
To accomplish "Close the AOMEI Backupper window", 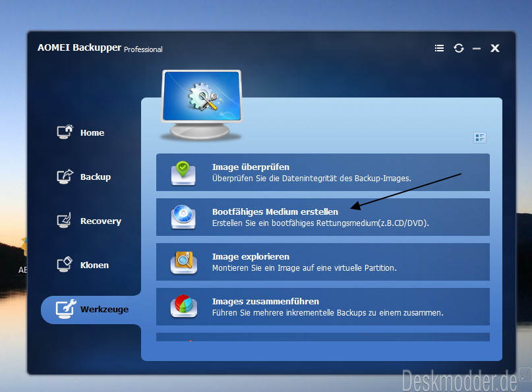I will pos(495,48).
